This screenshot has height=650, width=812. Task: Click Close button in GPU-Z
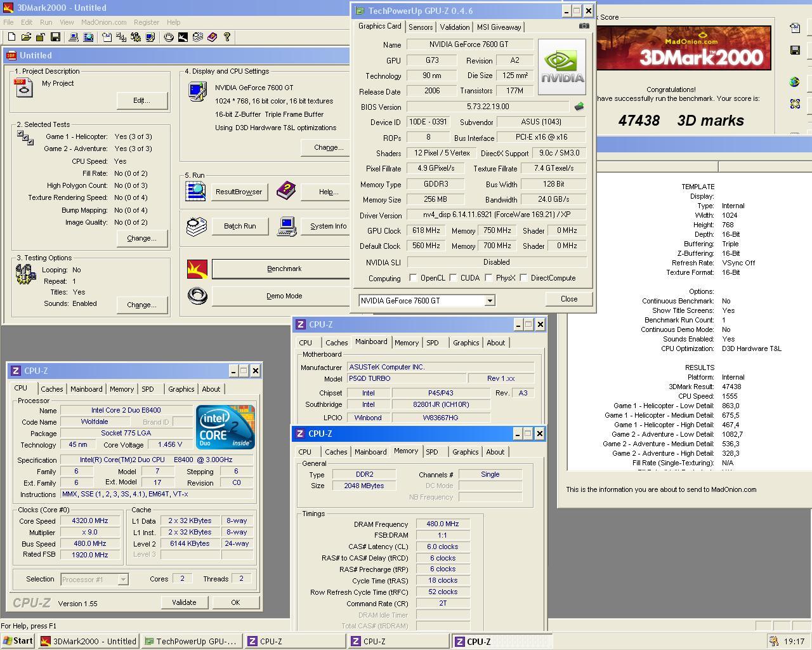pos(569,299)
